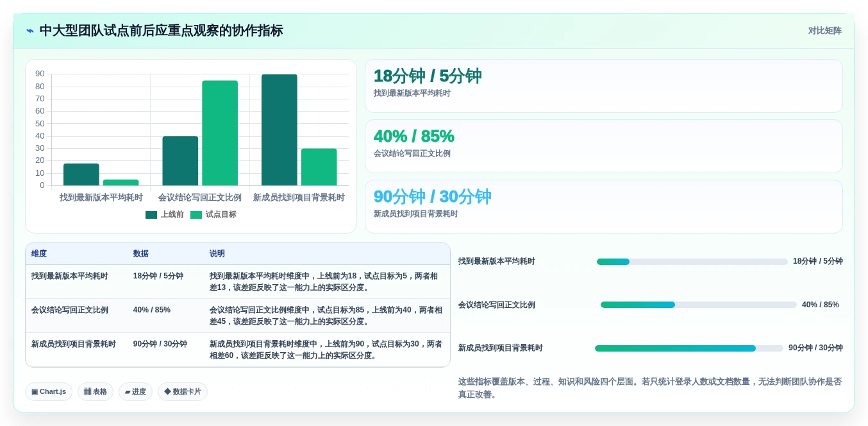Toggle the 上线前 legend swatch

(151, 215)
